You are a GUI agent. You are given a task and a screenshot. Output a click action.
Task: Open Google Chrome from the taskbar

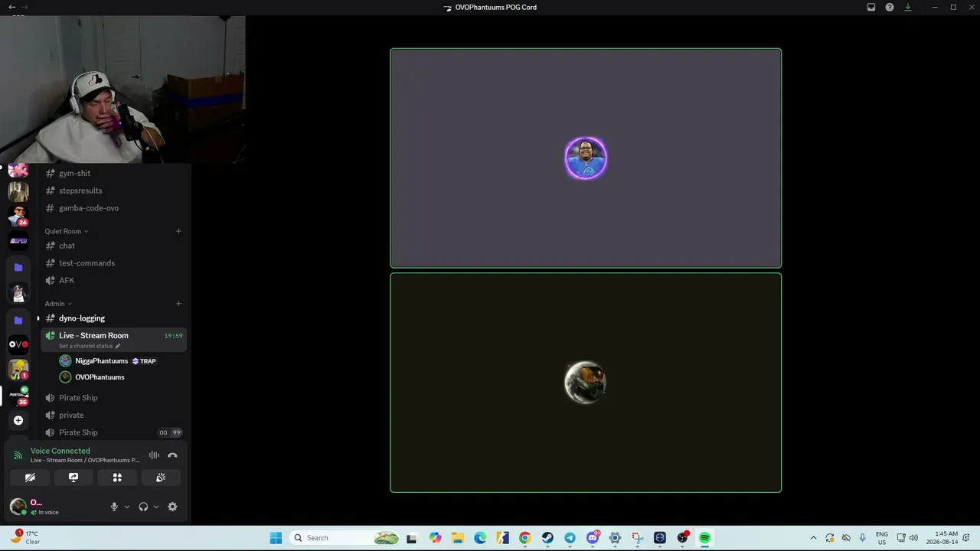tap(524, 538)
